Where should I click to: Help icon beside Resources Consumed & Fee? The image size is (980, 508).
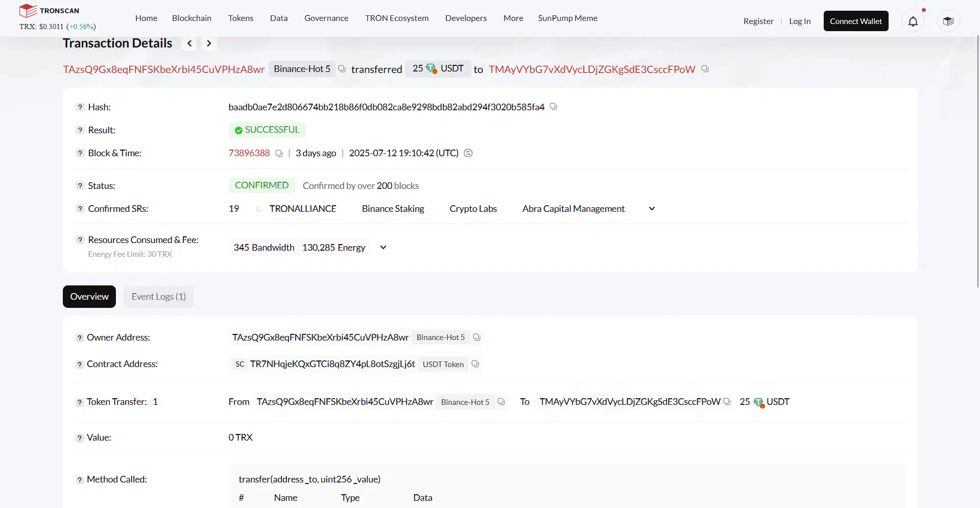[x=80, y=240]
